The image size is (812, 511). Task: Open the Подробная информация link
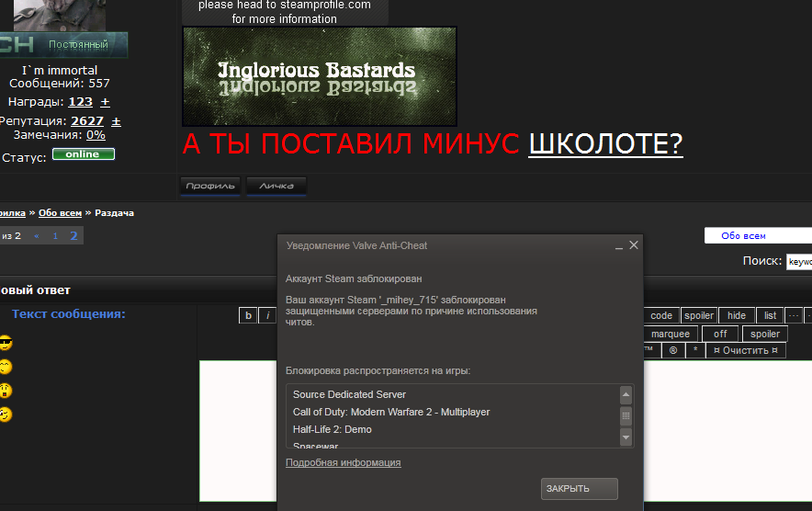click(x=343, y=462)
